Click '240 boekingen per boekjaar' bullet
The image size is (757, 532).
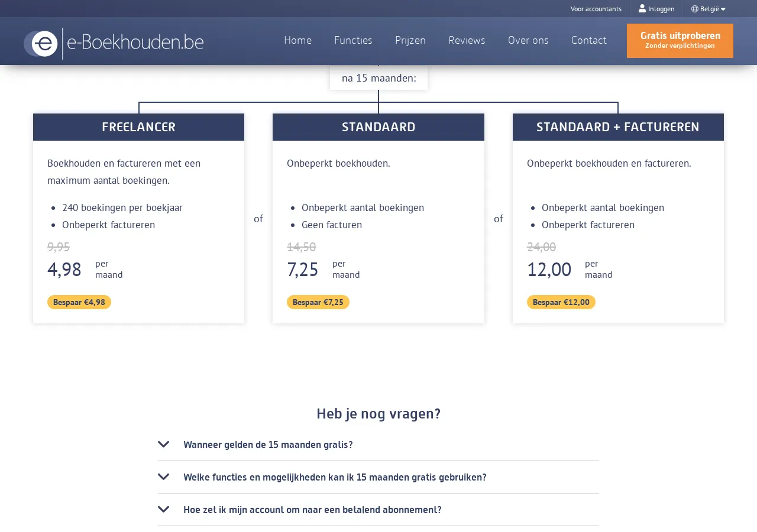pos(122,207)
